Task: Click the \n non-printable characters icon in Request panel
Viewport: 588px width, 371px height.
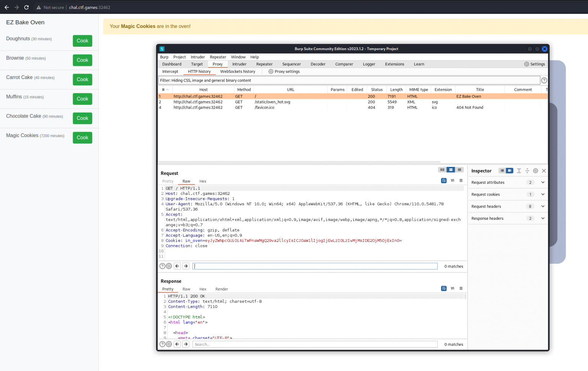Action: click(x=452, y=180)
